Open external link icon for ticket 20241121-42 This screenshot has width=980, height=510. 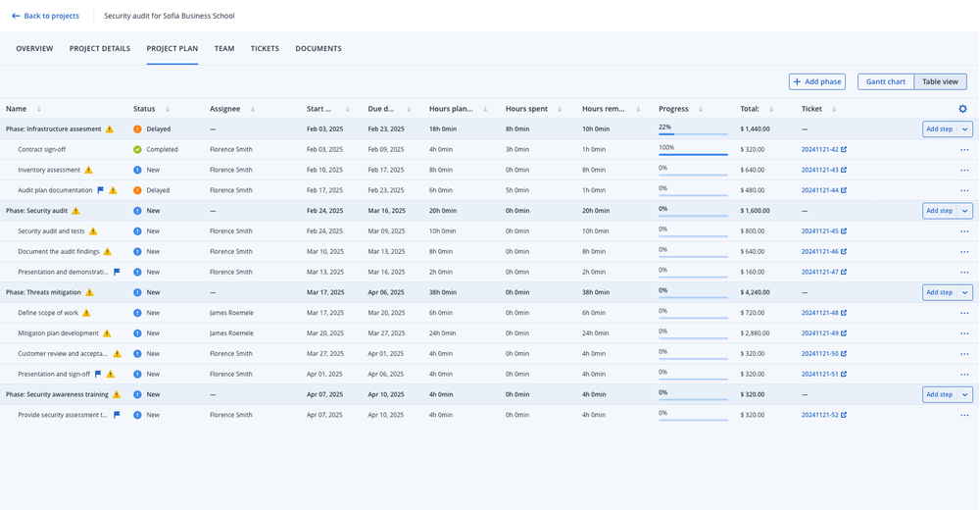(x=844, y=149)
